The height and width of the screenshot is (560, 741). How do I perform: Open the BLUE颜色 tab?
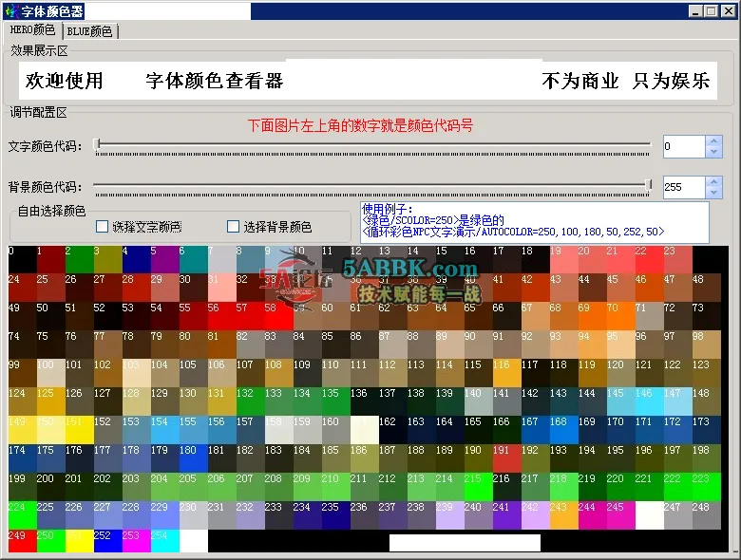(x=89, y=31)
